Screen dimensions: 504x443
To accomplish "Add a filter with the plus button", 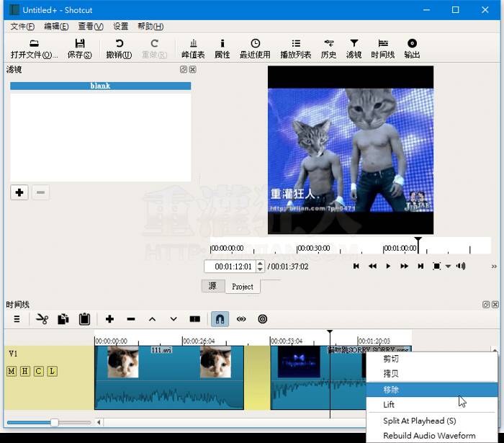I will point(19,192).
